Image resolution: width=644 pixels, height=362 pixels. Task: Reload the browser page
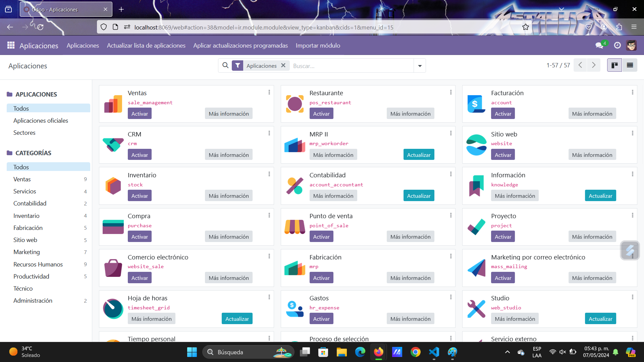[40, 27]
